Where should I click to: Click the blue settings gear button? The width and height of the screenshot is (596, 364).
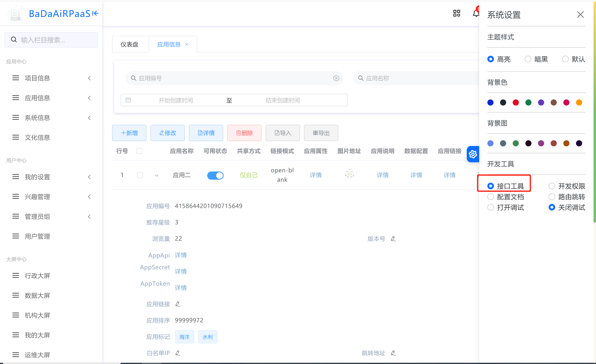coord(473,154)
